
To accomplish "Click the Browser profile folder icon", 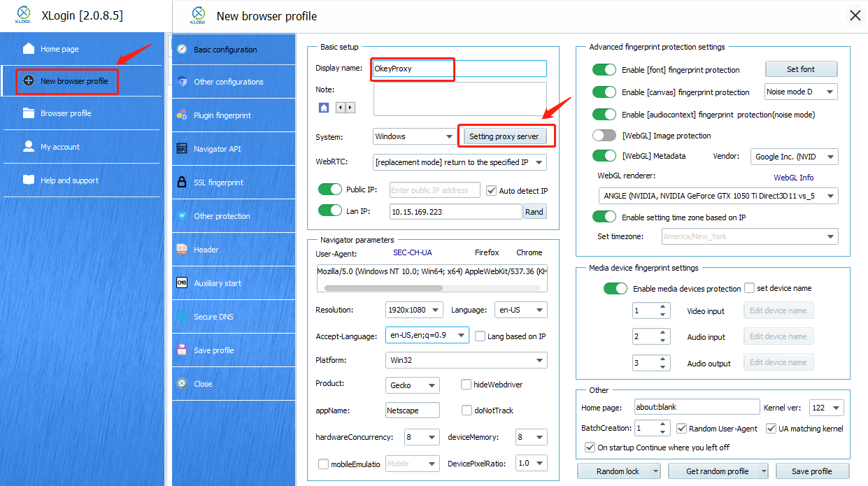I will [29, 113].
